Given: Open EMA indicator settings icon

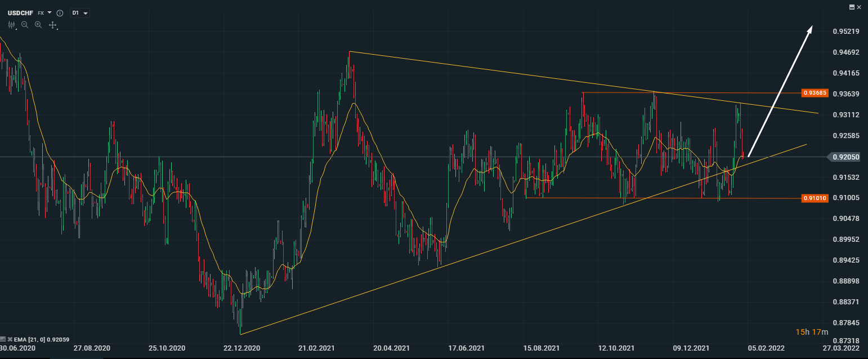Looking at the screenshot, I should click(3, 339).
